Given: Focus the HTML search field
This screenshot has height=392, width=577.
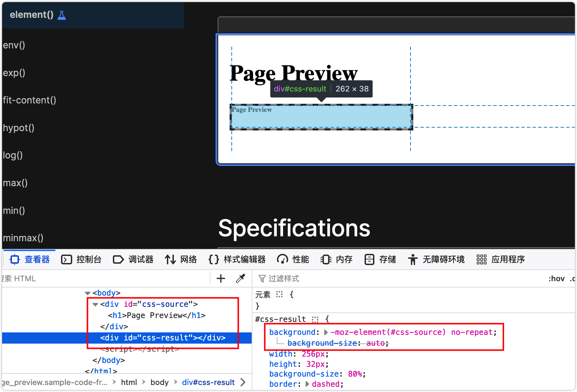Looking at the screenshot, I should [x=105, y=279].
